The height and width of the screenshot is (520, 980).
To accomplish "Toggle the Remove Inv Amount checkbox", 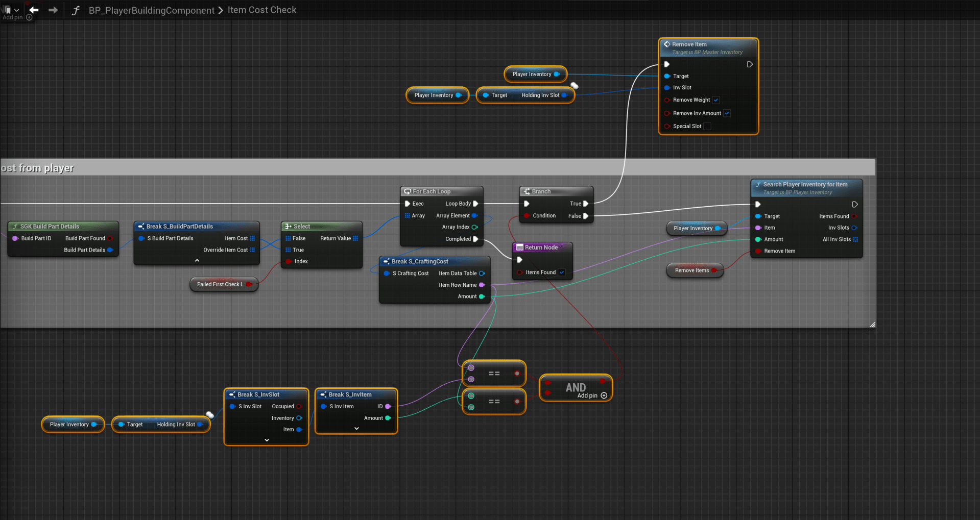I will tap(727, 113).
